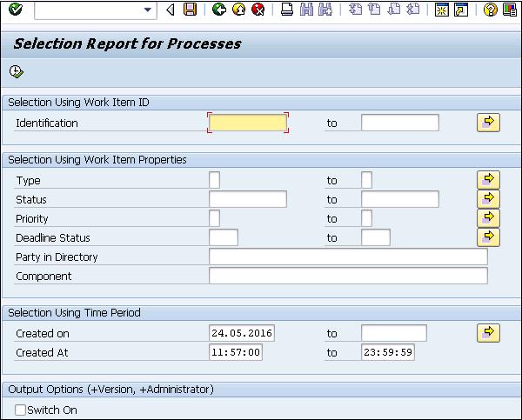The height and width of the screenshot is (420, 522).
Task: Click the Identification label
Action: tap(47, 123)
